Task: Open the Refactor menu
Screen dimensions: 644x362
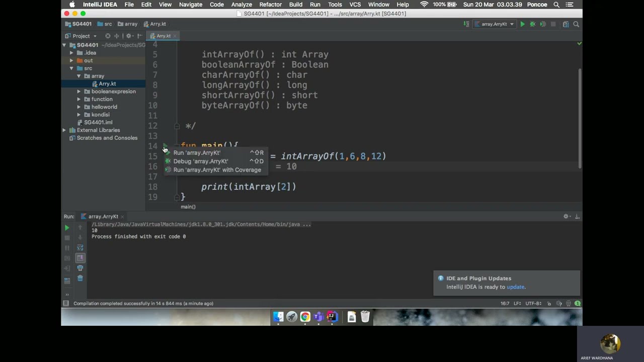Action: (x=270, y=5)
